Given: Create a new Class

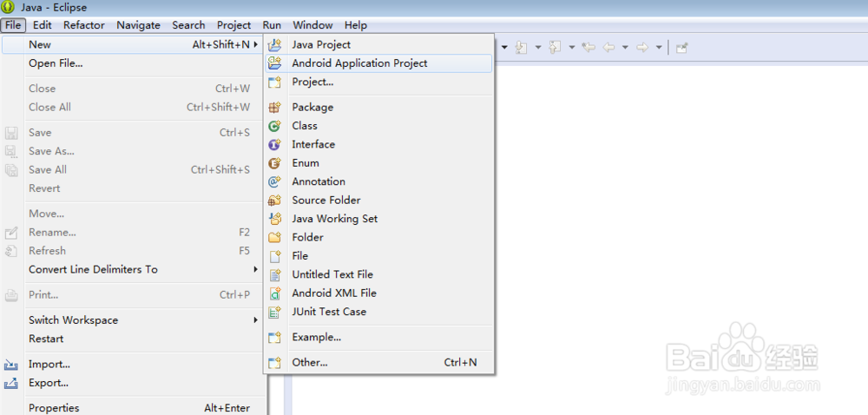Looking at the screenshot, I should (305, 126).
